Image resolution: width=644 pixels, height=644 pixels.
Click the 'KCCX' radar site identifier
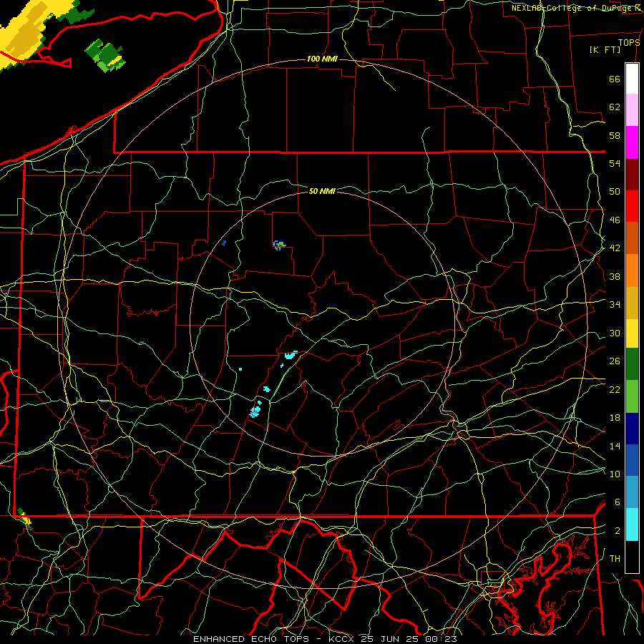click(342, 639)
